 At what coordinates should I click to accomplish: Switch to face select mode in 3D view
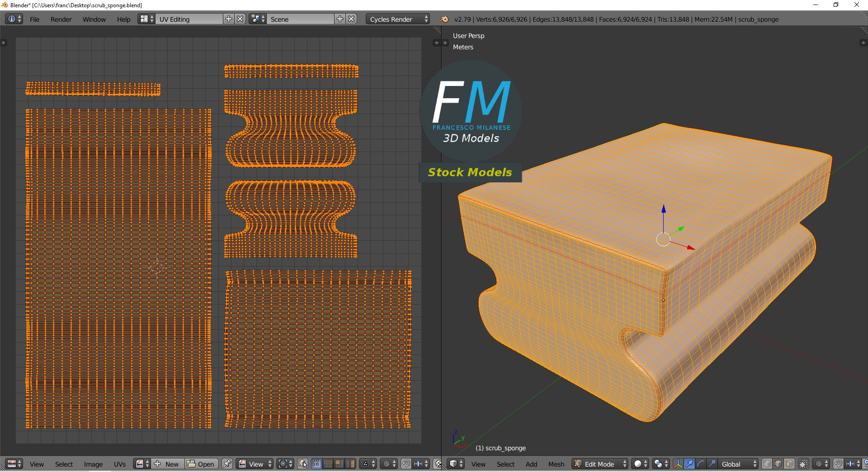click(x=789, y=464)
